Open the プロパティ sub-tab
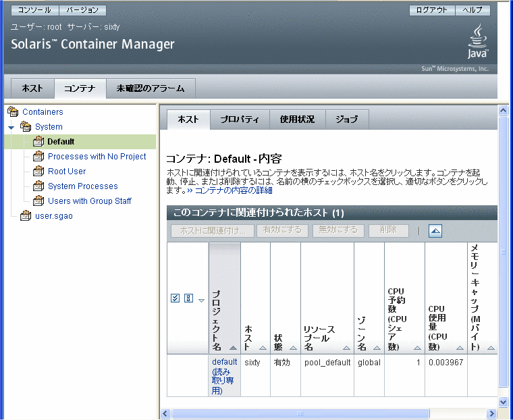Screen dimensions: 513x420 tap(240, 120)
